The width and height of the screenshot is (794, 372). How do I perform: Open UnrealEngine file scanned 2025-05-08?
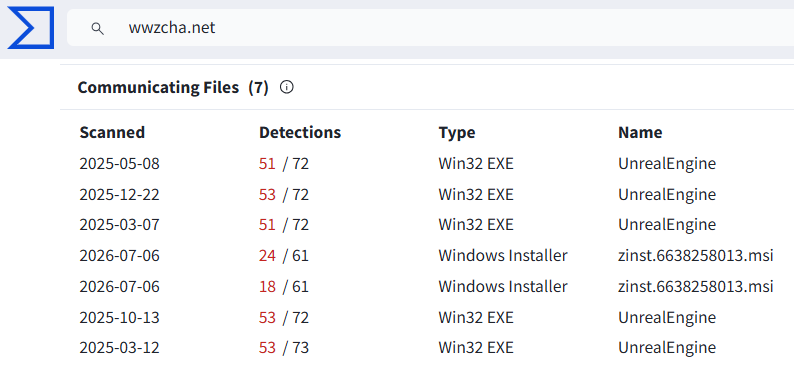[667, 164]
